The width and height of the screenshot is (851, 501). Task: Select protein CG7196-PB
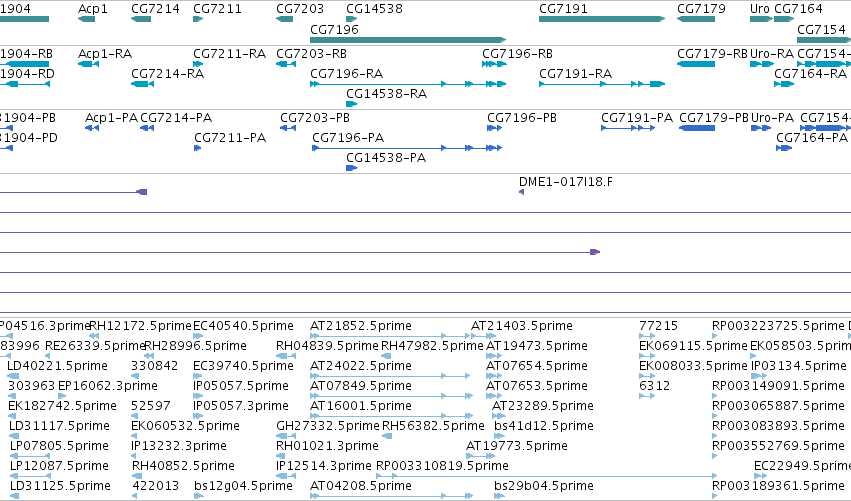(522, 118)
